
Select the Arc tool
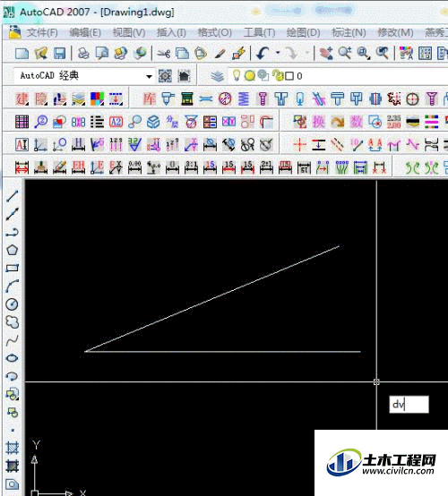[13, 286]
